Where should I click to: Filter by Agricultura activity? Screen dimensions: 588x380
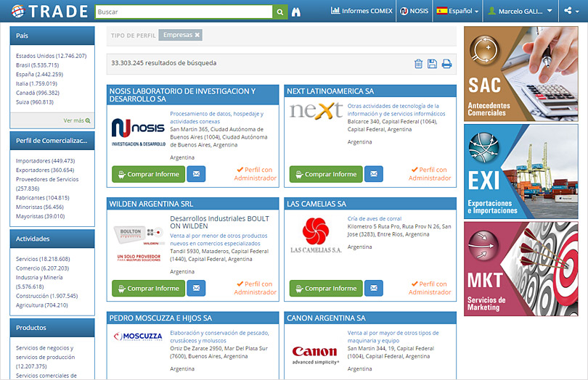click(41, 305)
